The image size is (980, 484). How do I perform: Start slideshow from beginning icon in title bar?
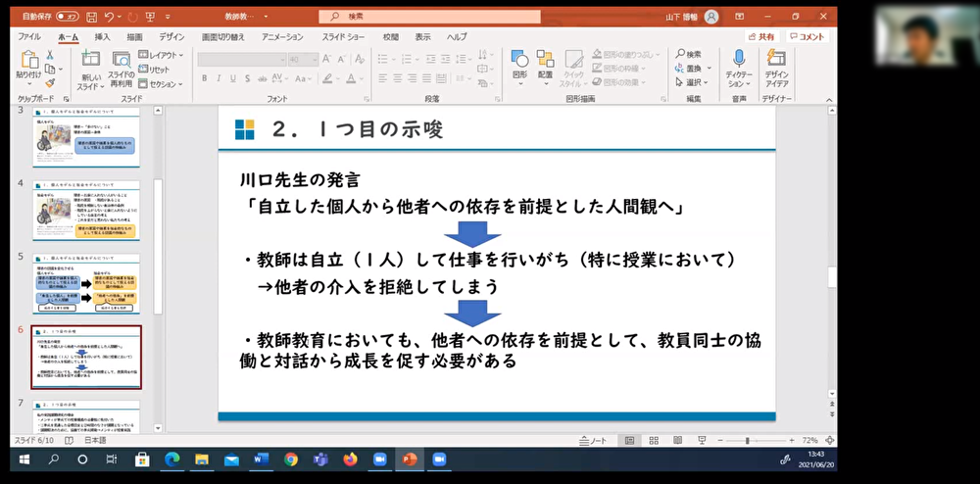pos(151,17)
